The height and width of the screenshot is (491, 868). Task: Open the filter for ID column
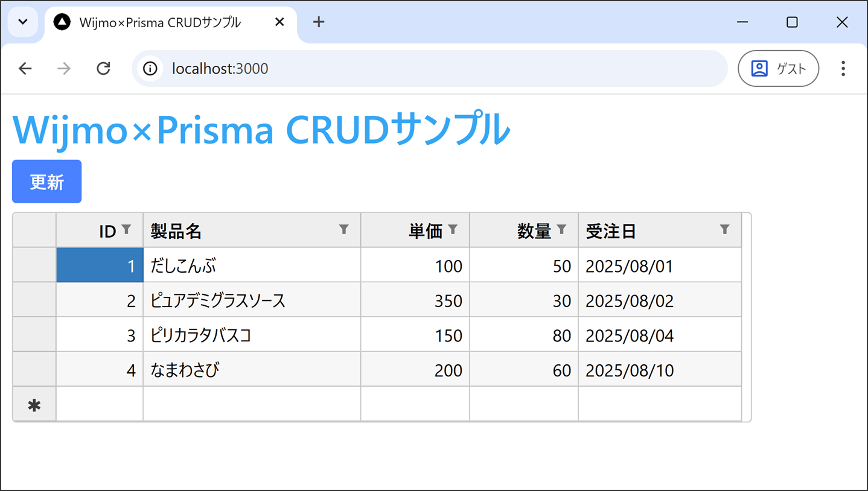tap(126, 229)
